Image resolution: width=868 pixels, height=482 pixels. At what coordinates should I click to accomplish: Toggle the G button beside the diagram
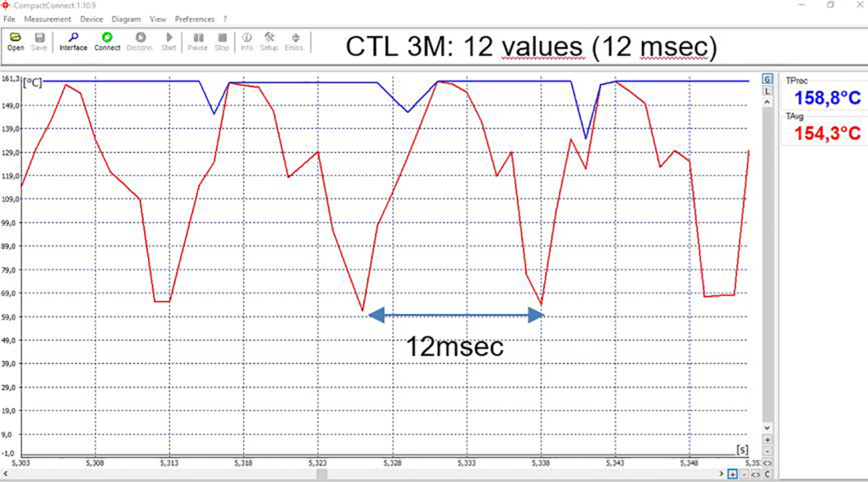pos(767,79)
